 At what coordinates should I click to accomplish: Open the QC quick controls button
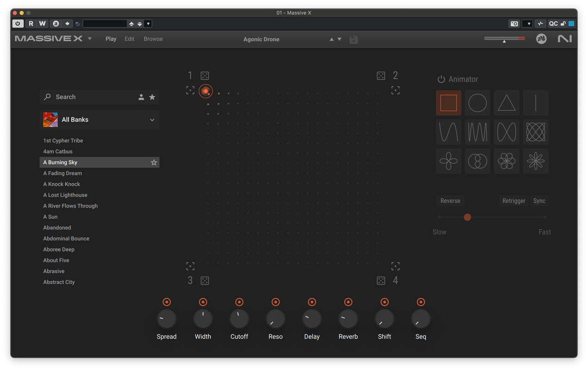click(553, 24)
